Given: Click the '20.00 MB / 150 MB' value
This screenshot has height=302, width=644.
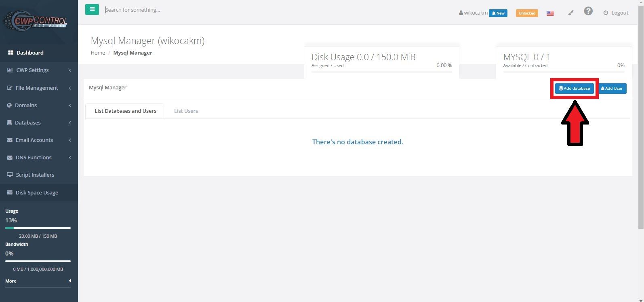Looking at the screenshot, I should 38,236.
